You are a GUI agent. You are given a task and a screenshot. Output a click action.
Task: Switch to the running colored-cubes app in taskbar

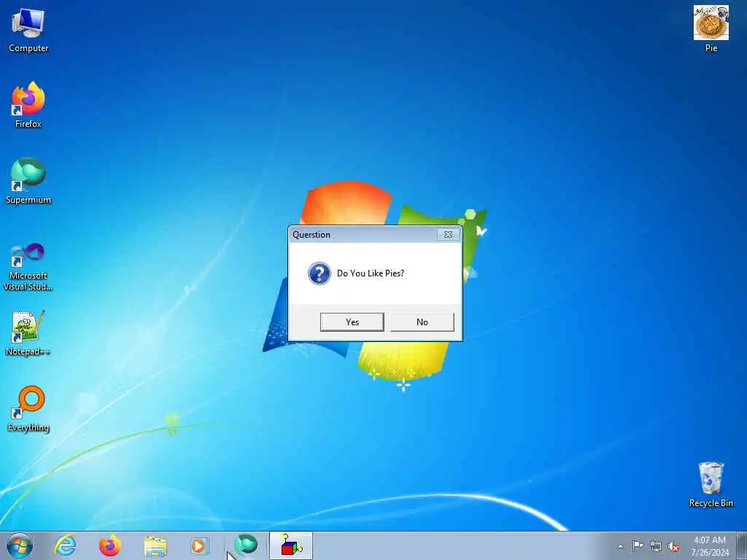pos(291,545)
